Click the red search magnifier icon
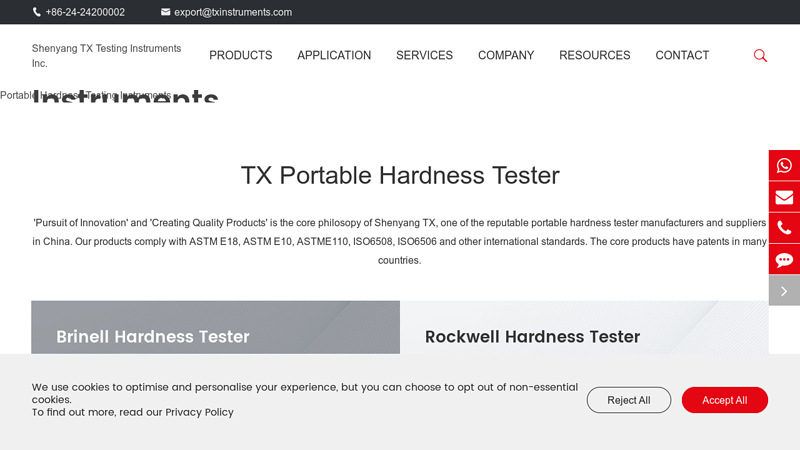Viewport: 800px width, 450px height. pyautogui.click(x=760, y=56)
